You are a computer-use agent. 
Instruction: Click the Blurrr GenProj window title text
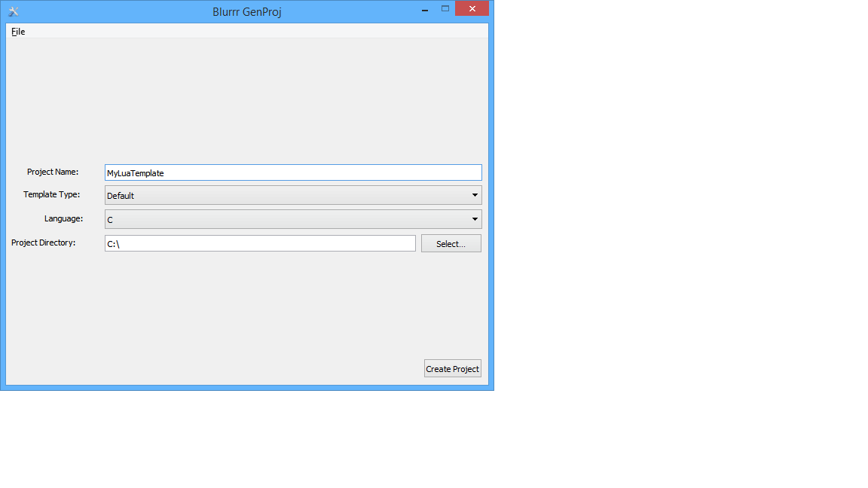pos(247,12)
